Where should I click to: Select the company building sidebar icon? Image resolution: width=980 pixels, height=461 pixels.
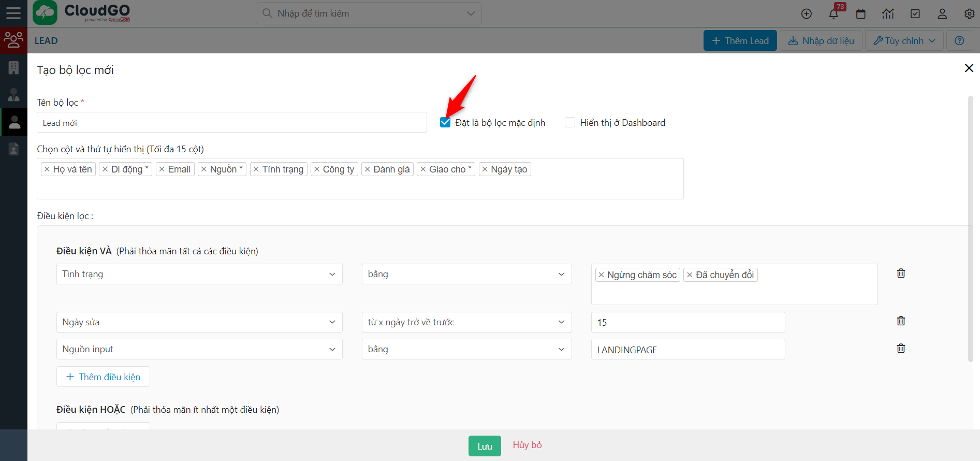(x=13, y=67)
